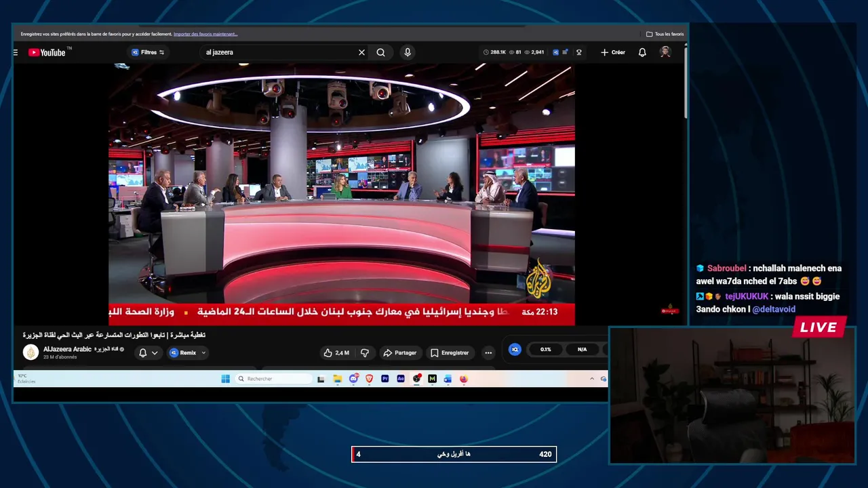Click Sabroubel username in stream chat

(726, 268)
